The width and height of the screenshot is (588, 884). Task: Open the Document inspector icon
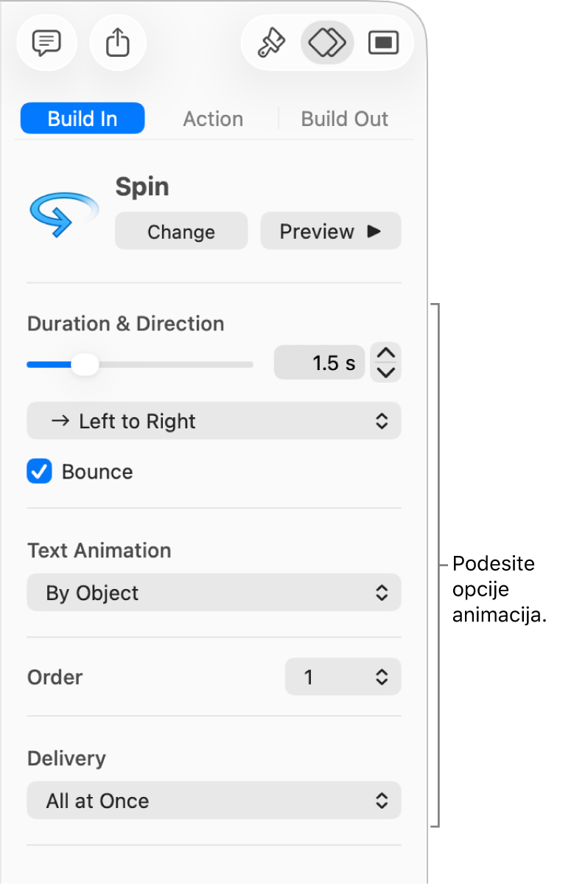pos(383,43)
